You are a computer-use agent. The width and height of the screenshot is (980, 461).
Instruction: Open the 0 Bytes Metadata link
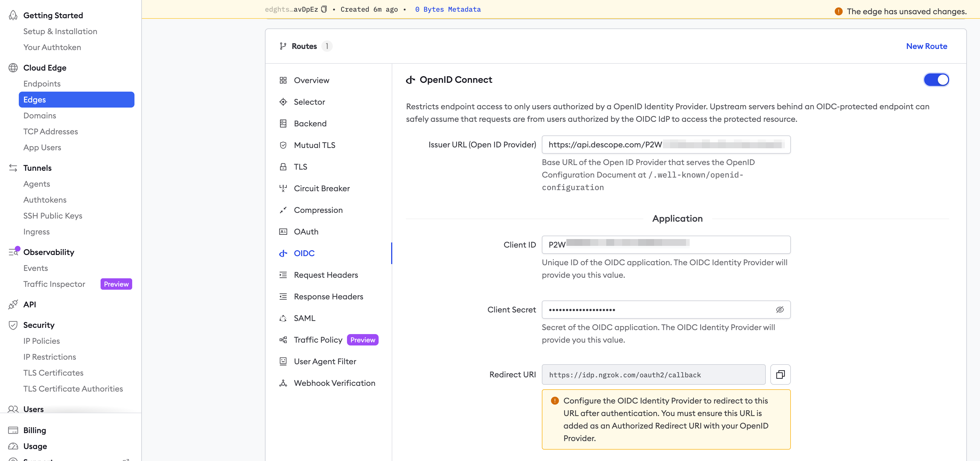(x=448, y=9)
